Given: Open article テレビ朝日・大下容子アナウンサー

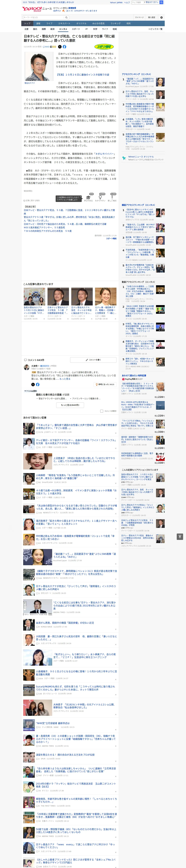Looking at the screenshot, I should [76, 442].
